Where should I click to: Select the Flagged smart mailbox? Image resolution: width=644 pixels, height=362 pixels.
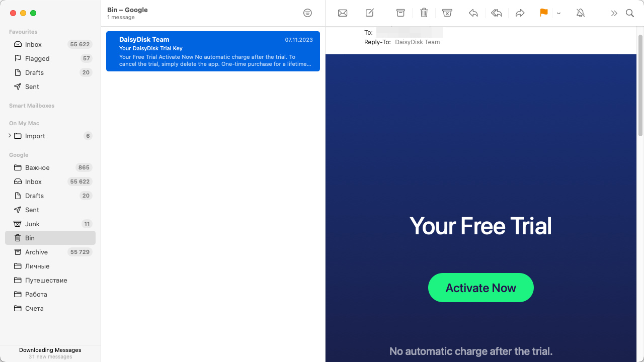point(37,58)
